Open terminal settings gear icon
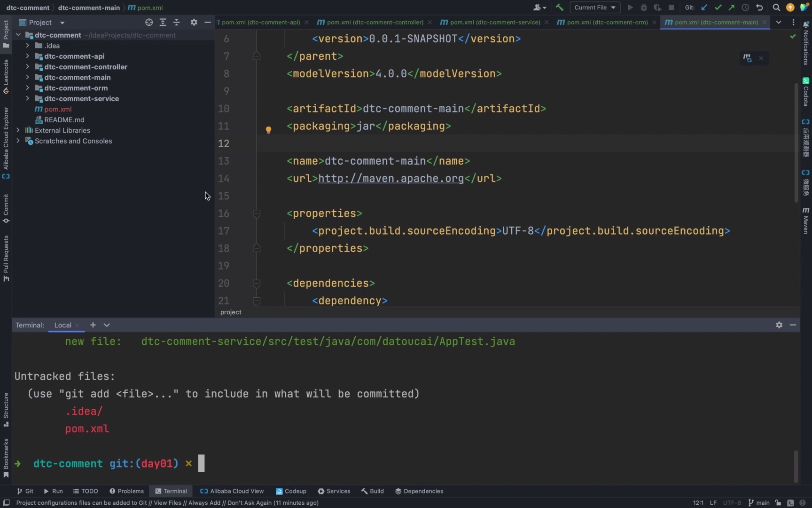The width and height of the screenshot is (812, 508). [779, 325]
